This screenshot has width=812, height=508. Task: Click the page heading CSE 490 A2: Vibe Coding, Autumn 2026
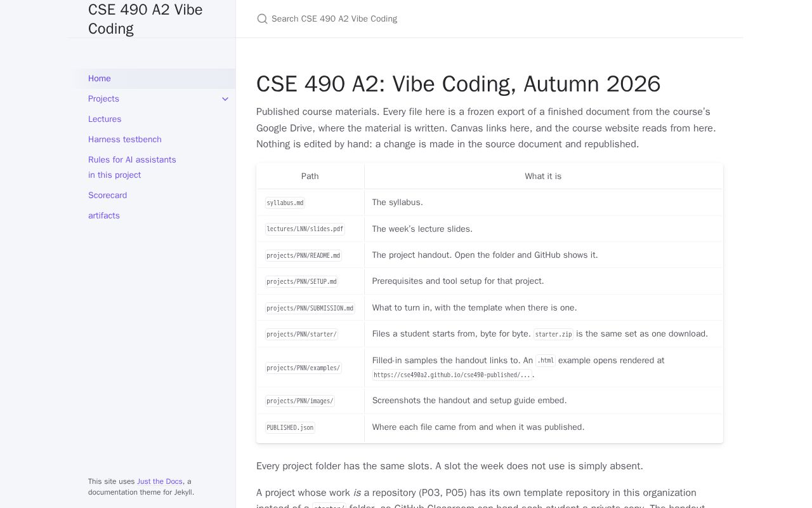tap(458, 84)
